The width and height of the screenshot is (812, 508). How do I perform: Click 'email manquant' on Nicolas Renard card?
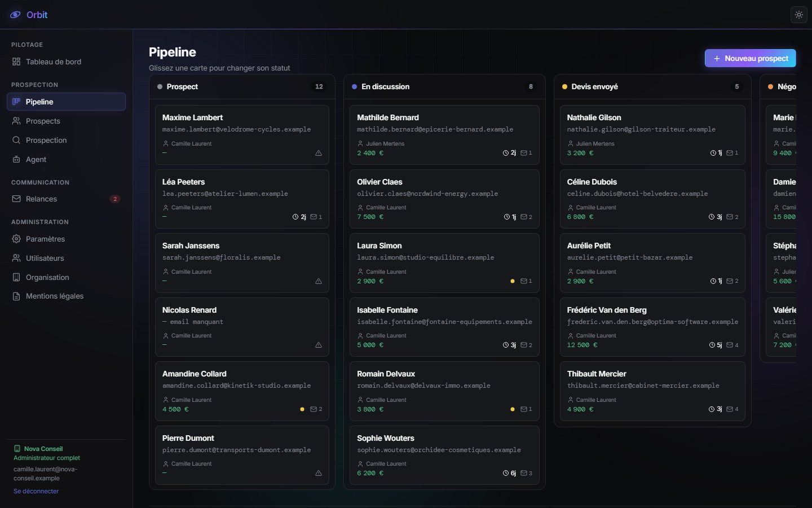(193, 322)
